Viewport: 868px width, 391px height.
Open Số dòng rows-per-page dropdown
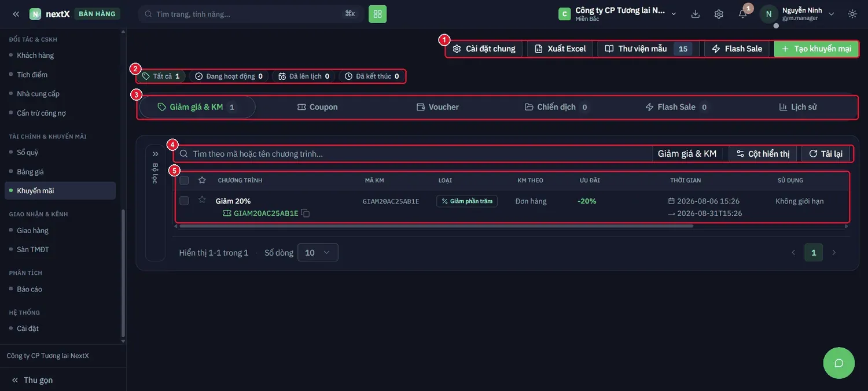click(318, 253)
